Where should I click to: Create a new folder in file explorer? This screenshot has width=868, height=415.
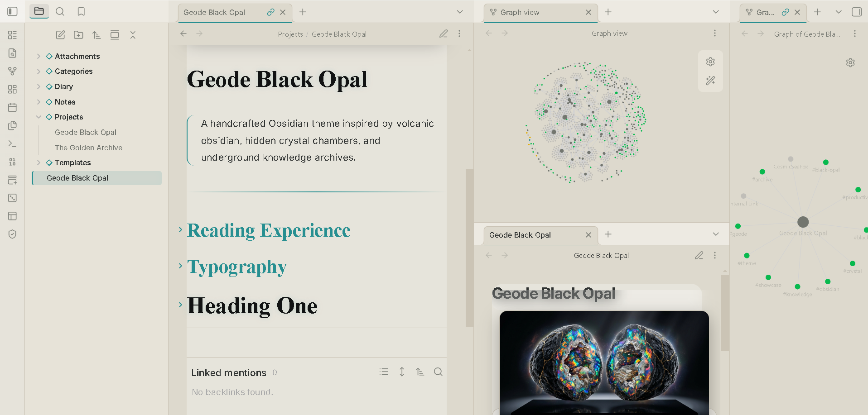coord(78,35)
